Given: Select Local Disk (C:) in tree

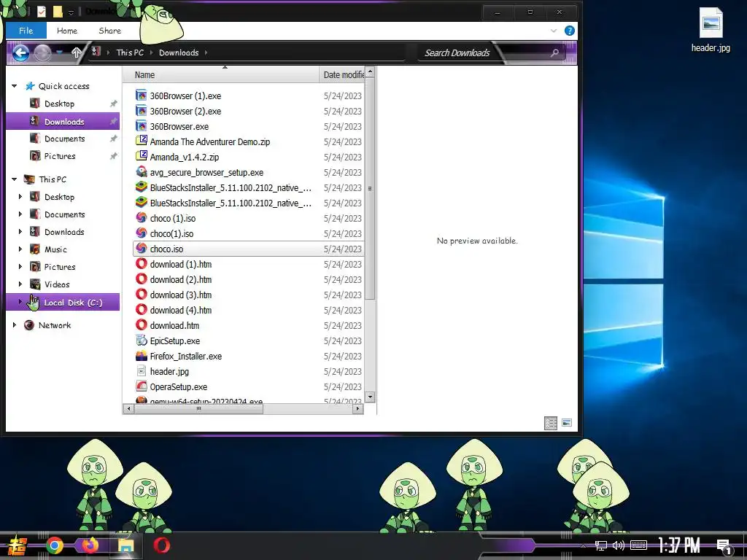Looking at the screenshot, I should coord(63,303).
